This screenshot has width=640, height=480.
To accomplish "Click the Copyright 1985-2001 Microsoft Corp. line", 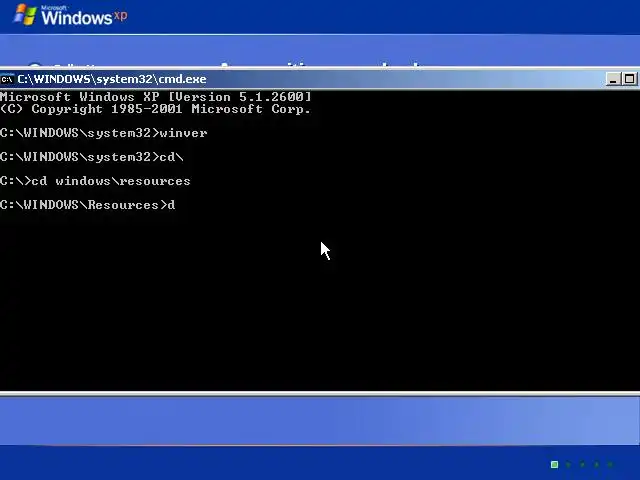I will coord(156,109).
